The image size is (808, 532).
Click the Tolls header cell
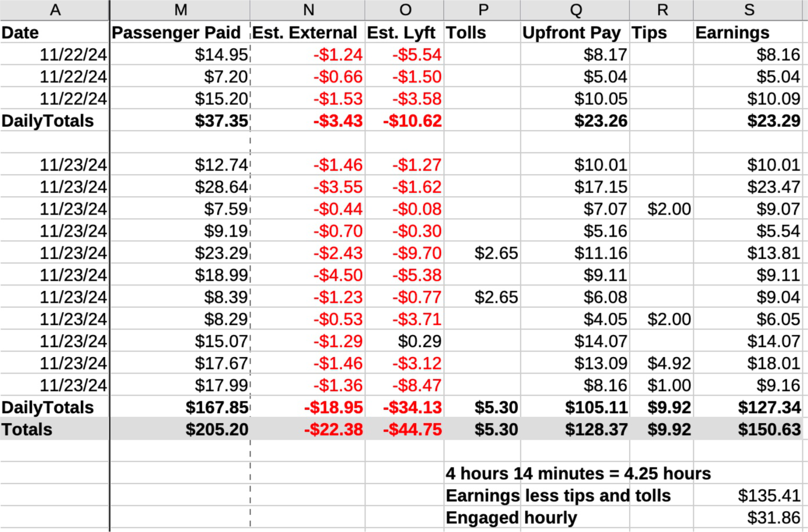coord(466,33)
